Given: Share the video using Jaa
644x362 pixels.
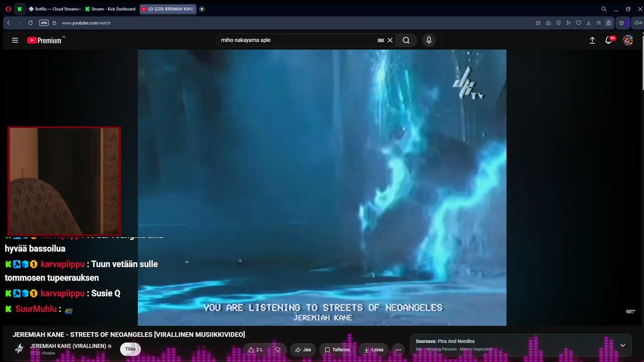Looking at the screenshot, I should click(x=303, y=350).
